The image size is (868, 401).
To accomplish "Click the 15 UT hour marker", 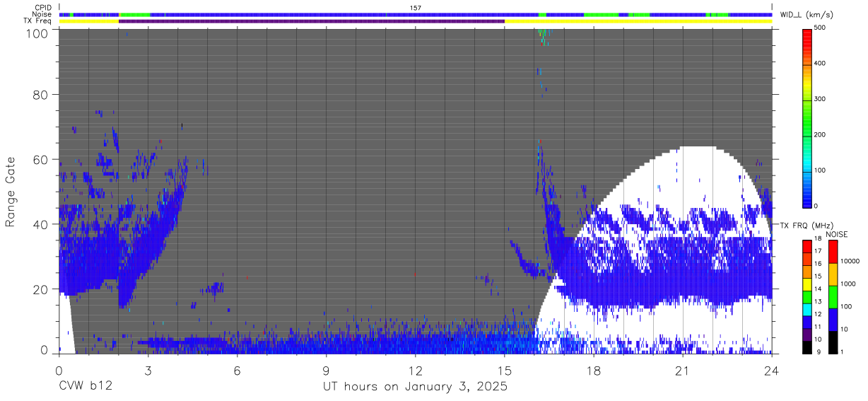I will [x=505, y=370].
